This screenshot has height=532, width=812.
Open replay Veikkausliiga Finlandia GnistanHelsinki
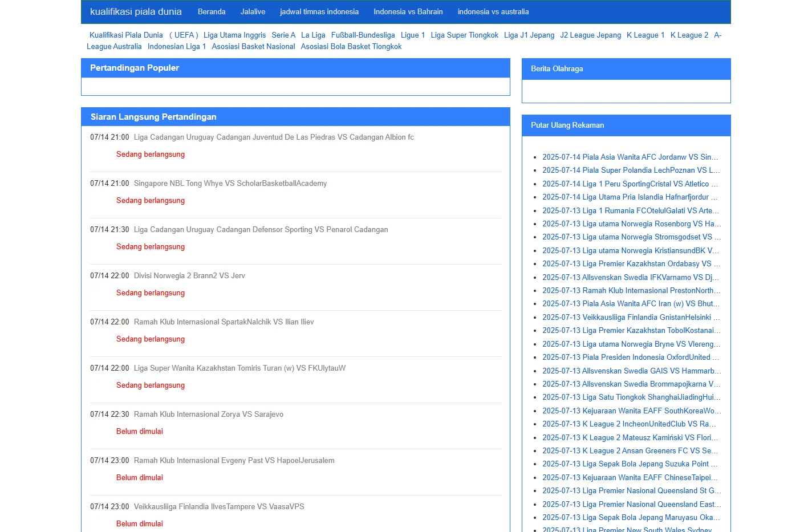(631, 317)
